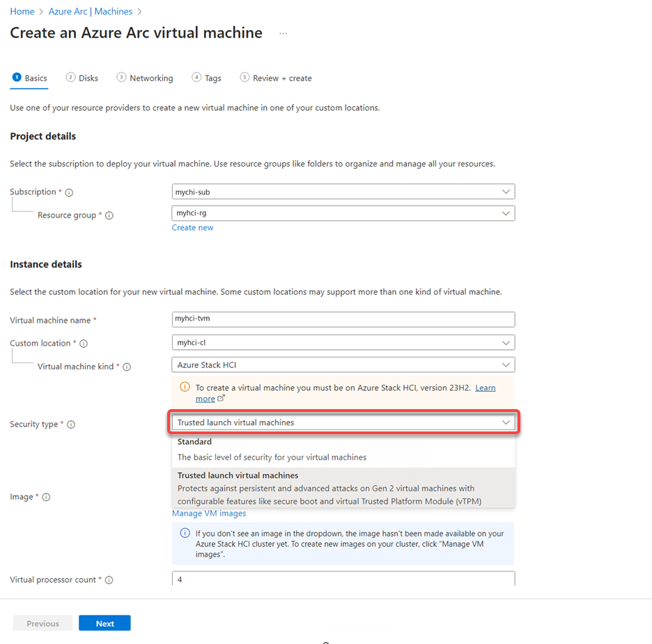652x644 pixels.
Task: Open the Resource group dropdown
Action: (x=343, y=213)
